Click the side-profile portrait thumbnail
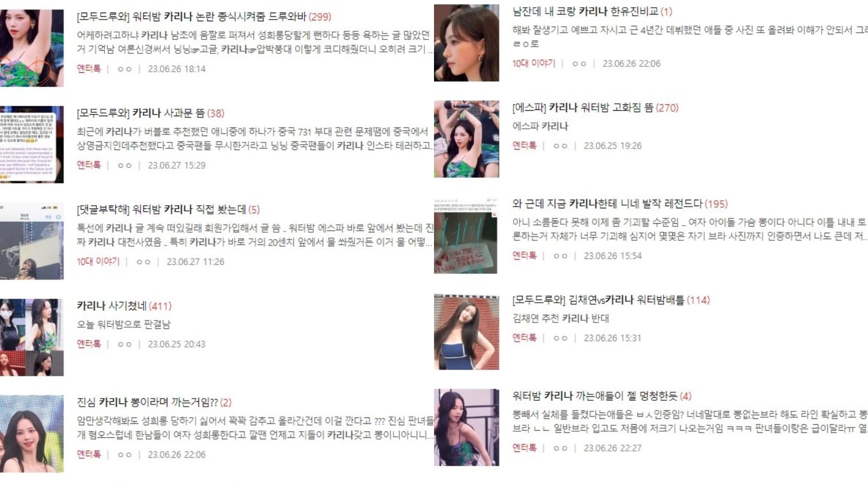The image size is (868, 488). click(467, 43)
